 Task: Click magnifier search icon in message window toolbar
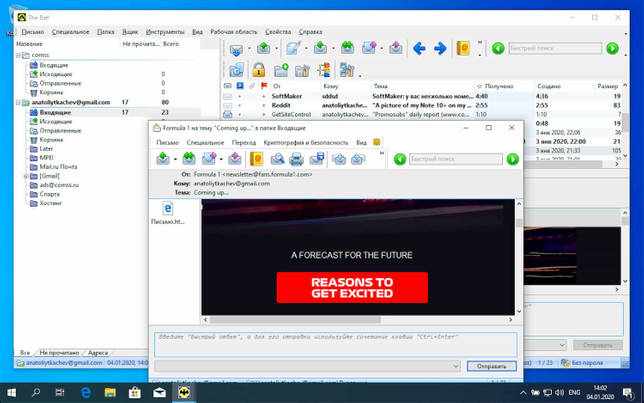click(x=277, y=159)
